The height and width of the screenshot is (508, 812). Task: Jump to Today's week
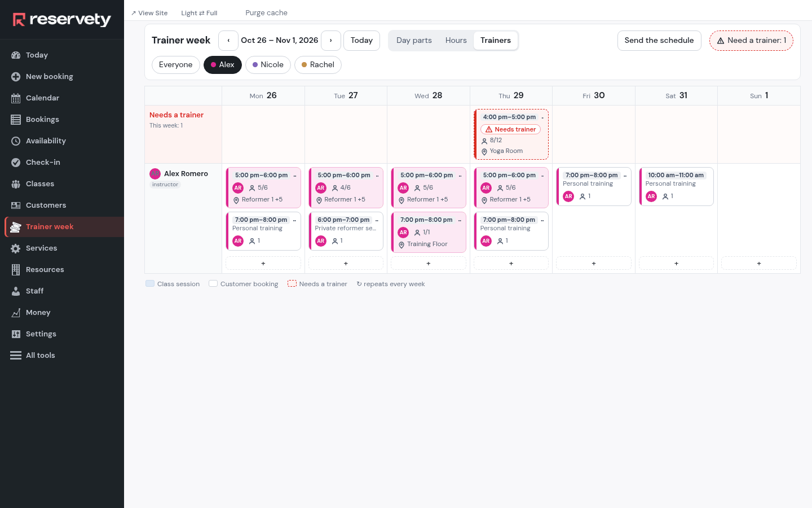(361, 41)
